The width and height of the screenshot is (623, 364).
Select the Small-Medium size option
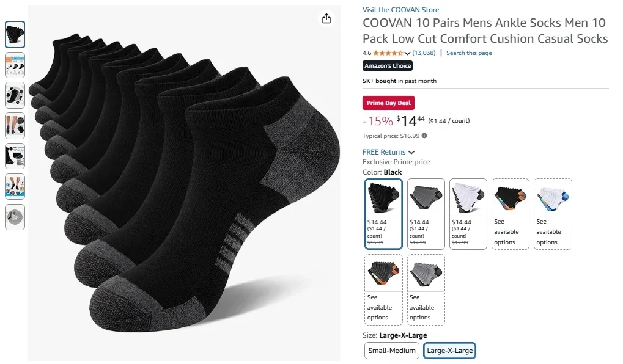(x=391, y=351)
